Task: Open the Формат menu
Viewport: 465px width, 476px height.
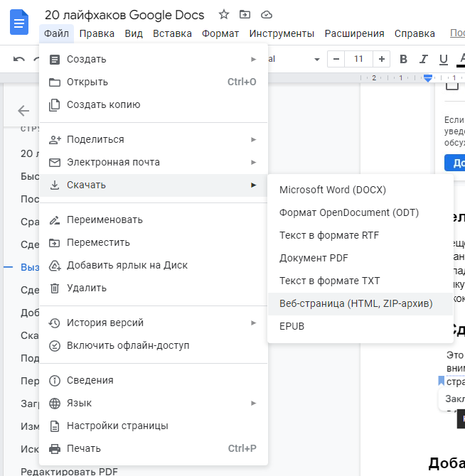Action: (x=220, y=33)
